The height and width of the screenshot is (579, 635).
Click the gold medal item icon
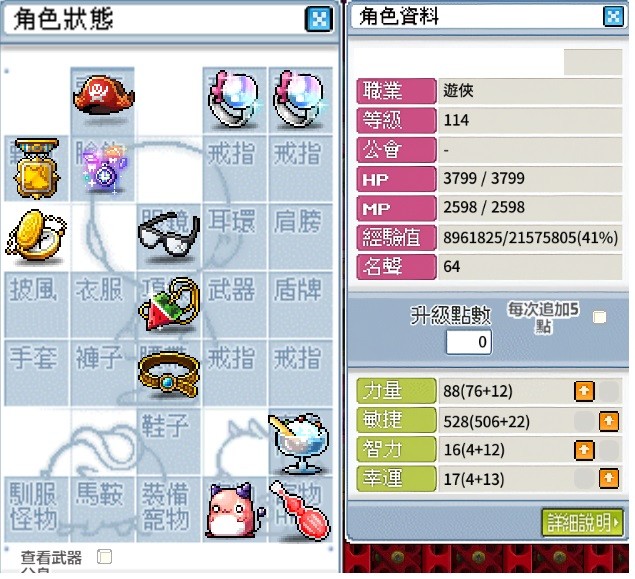(36, 168)
